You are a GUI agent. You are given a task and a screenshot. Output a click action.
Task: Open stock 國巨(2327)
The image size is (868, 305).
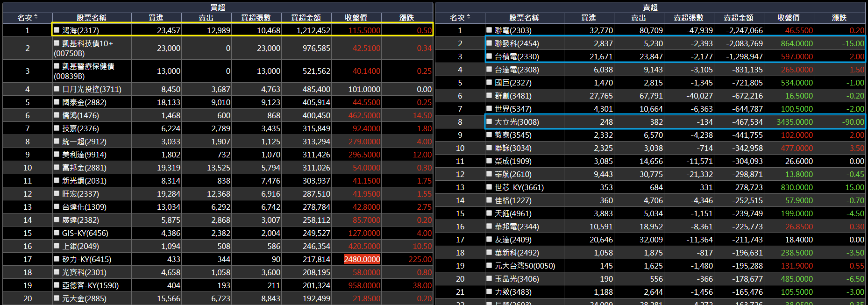[x=513, y=83]
